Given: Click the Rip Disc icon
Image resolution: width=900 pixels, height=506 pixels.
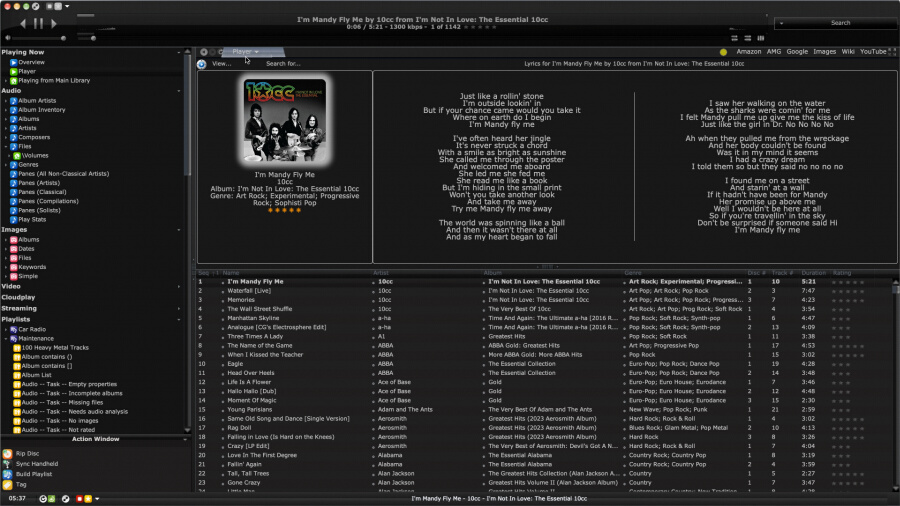Looking at the screenshot, I should pyautogui.click(x=7, y=454).
